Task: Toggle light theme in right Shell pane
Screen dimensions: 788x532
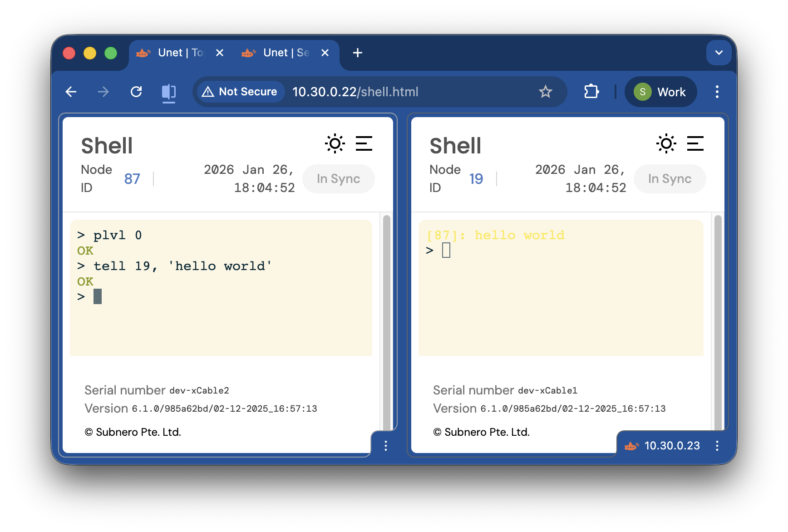Action: pos(666,144)
